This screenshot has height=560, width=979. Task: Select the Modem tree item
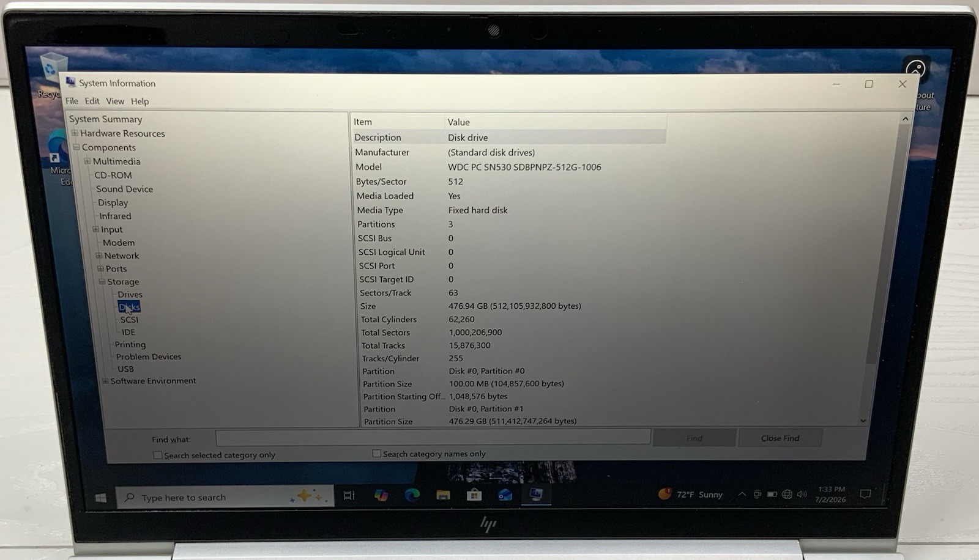(x=119, y=243)
